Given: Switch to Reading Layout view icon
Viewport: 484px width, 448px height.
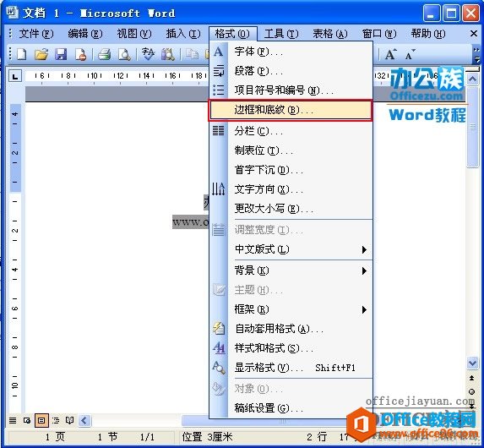Looking at the screenshot, I should 70,420.
